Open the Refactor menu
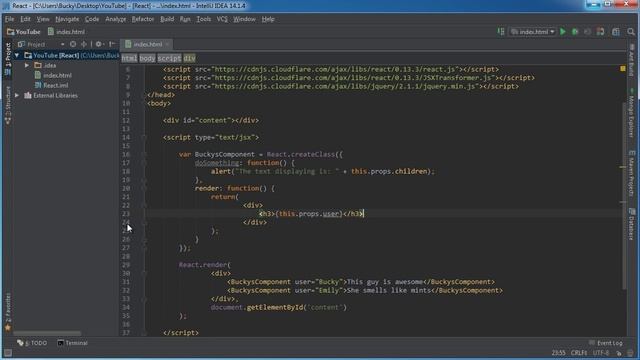Viewport: 640px width, 360px height. pyautogui.click(x=143, y=19)
